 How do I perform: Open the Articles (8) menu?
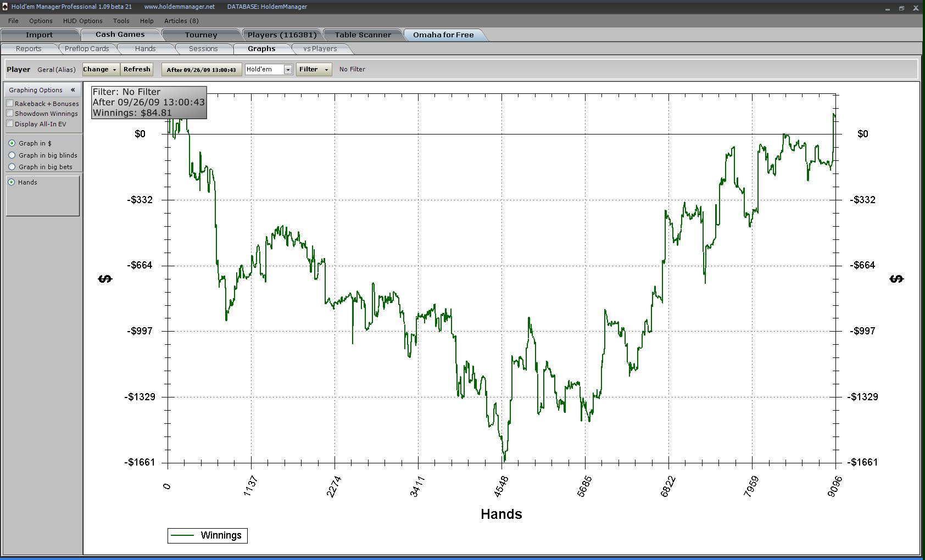click(181, 21)
